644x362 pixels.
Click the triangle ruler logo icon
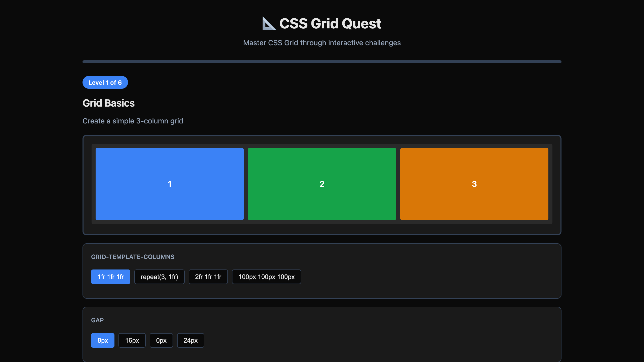tap(269, 23)
